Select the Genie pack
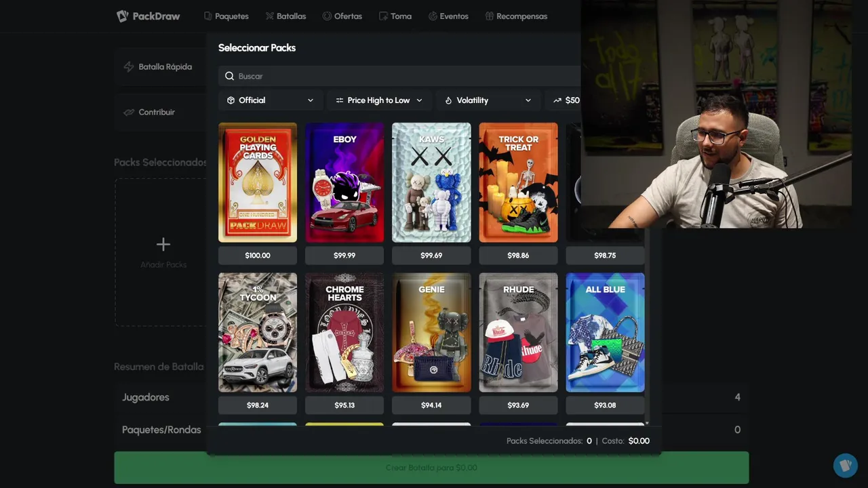Viewport: 868px width, 488px height. pos(431,333)
